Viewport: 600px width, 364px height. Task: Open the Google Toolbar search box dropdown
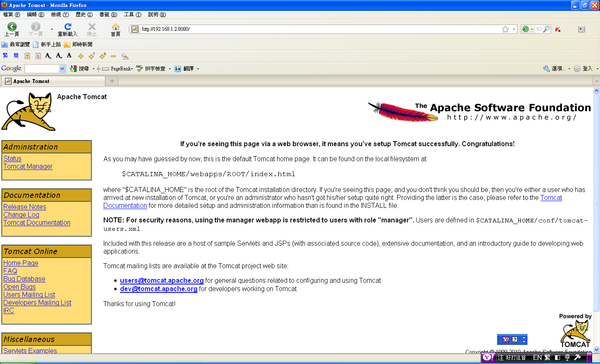click(62, 69)
